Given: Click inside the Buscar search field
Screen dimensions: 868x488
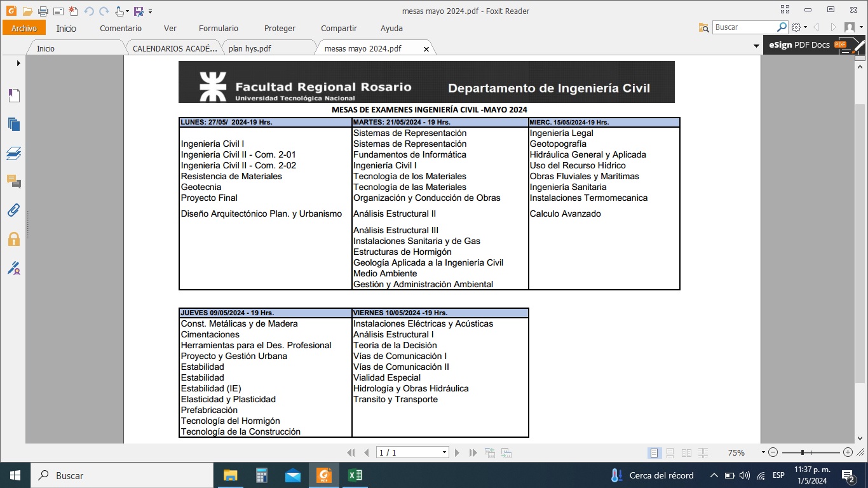Looking at the screenshot, I should coord(744,27).
